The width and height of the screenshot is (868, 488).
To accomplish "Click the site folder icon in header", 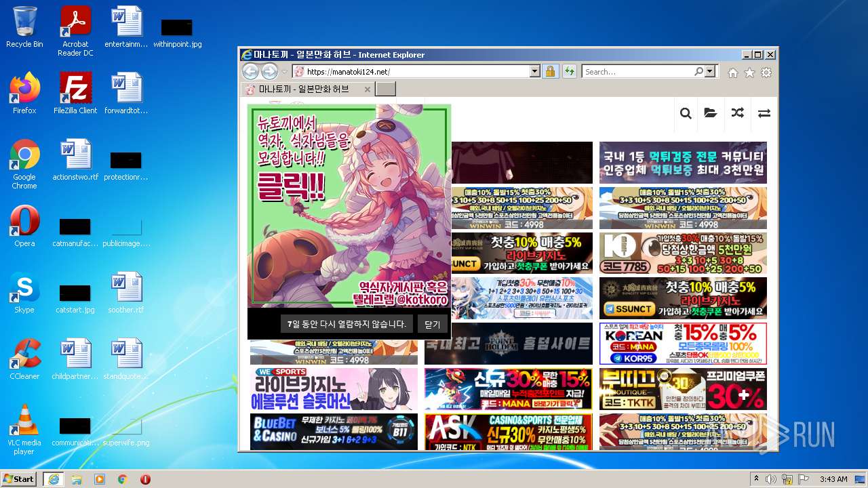I will [711, 113].
